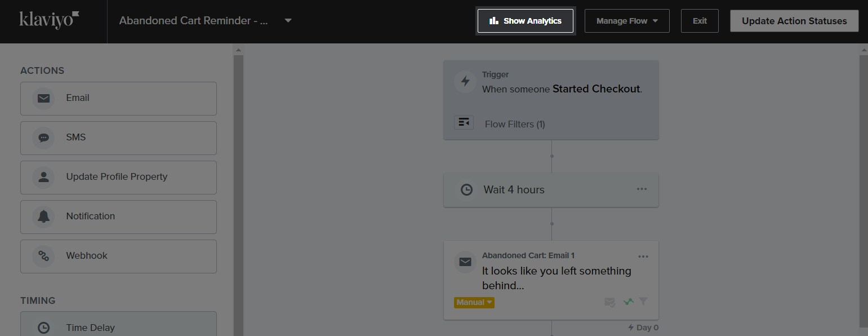Screen dimensions: 868x336
Task: Click the bar chart icon in Show Analytics
Action: pos(494,21)
